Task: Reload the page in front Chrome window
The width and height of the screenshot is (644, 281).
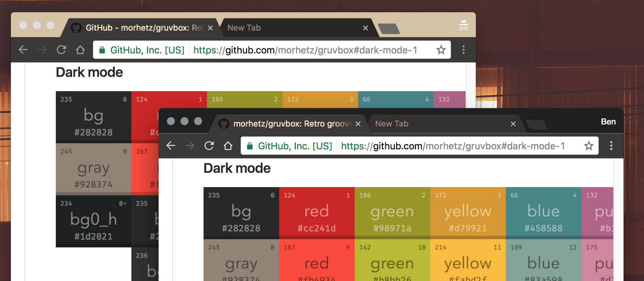Action: tap(209, 146)
